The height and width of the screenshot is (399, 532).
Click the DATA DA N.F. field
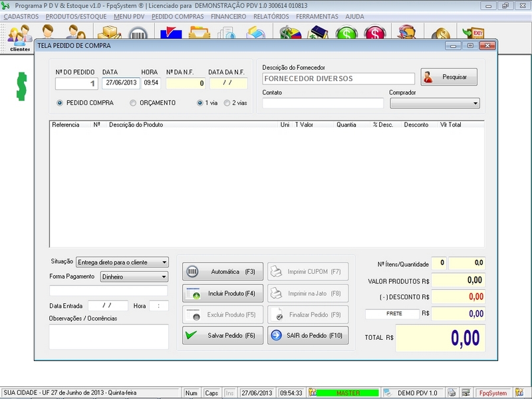pos(228,83)
